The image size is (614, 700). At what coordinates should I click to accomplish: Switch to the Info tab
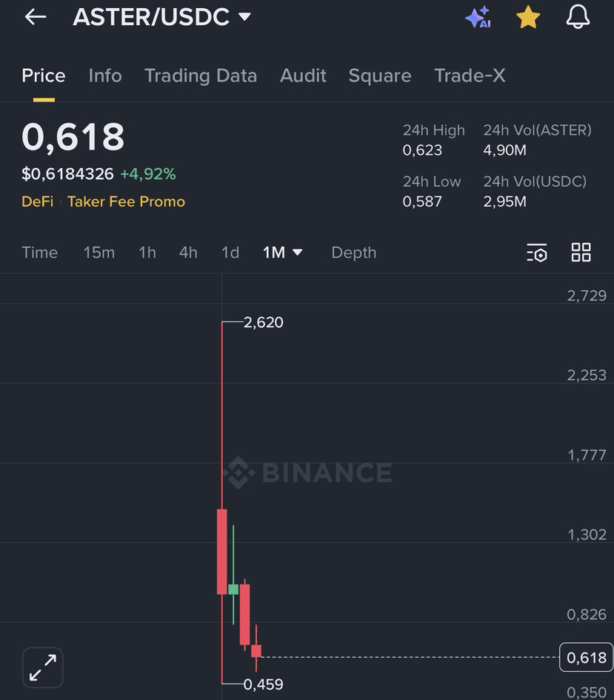[105, 76]
